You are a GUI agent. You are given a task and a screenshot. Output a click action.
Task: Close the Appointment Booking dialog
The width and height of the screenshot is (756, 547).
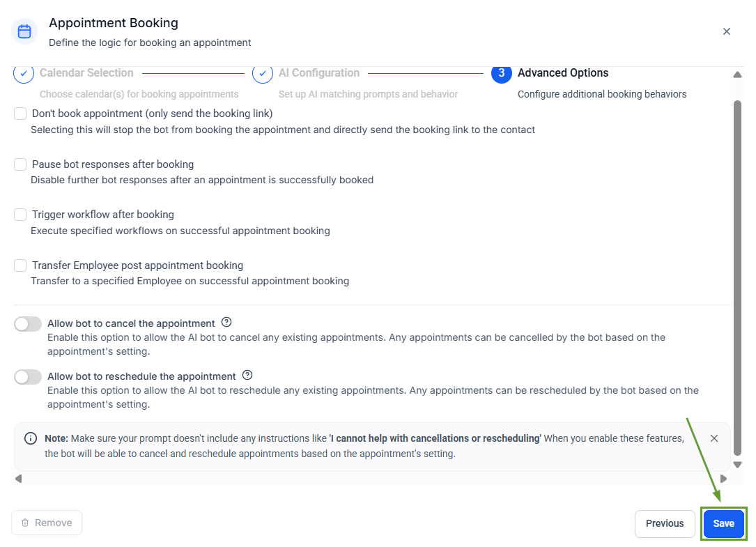727,31
